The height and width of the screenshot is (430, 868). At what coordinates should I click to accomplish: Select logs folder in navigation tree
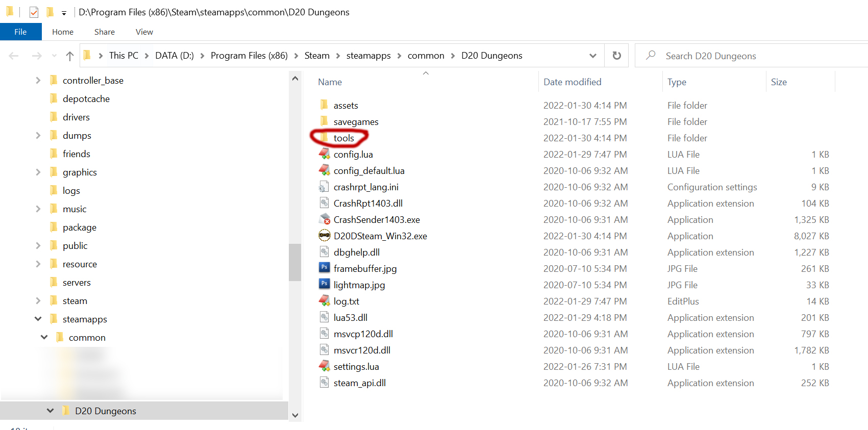71,190
